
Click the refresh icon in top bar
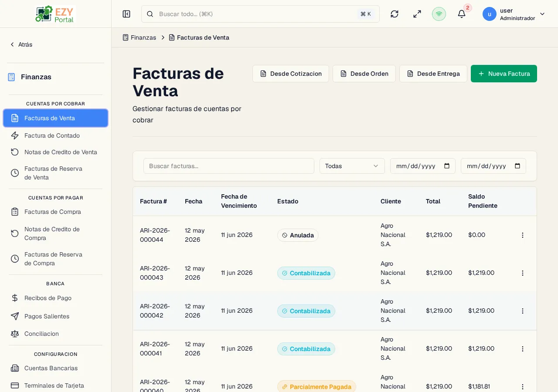[395, 14]
